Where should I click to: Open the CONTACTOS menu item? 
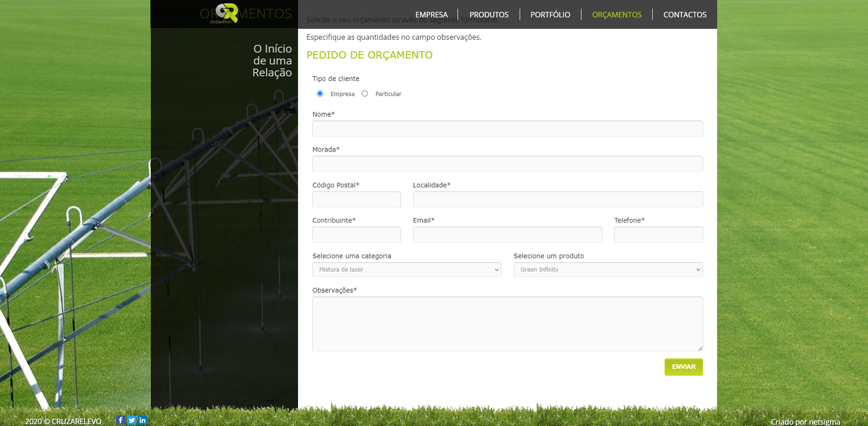click(685, 15)
